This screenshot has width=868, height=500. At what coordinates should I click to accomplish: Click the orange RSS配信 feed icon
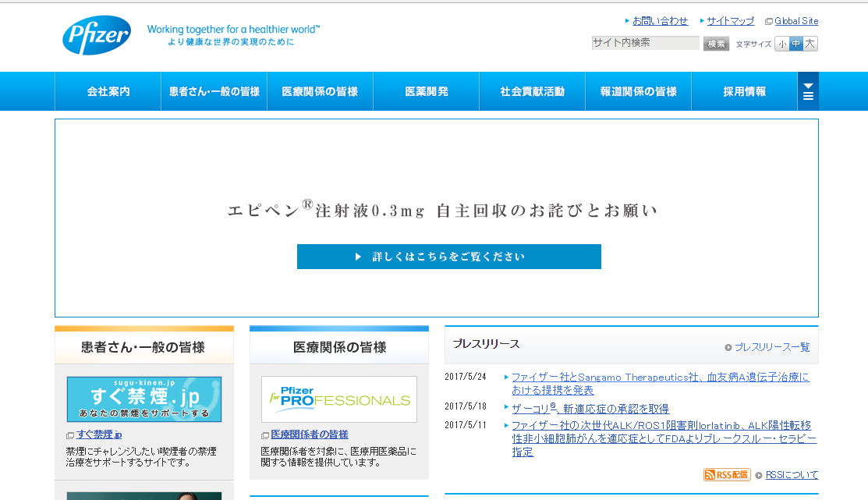click(x=727, y=474)
